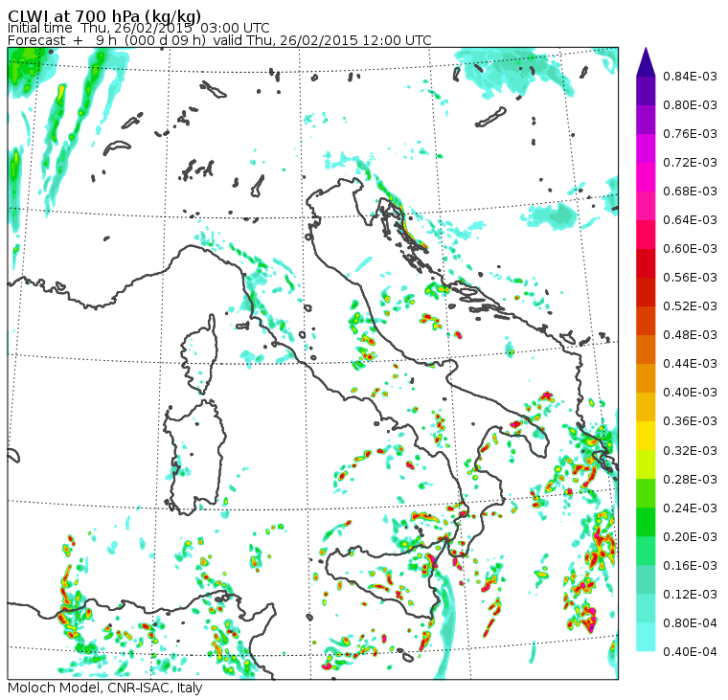Click the 'Forecast + 9 h' validity line

219,40
